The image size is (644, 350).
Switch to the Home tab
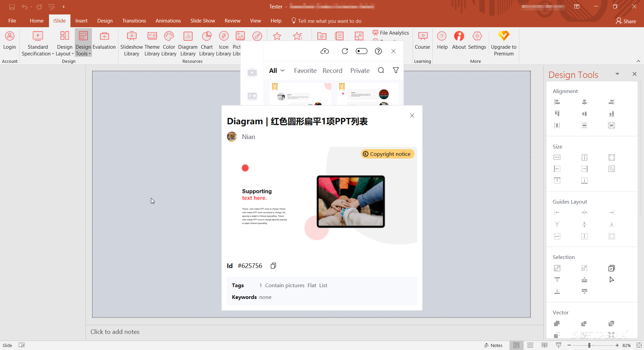click(37, 21)
